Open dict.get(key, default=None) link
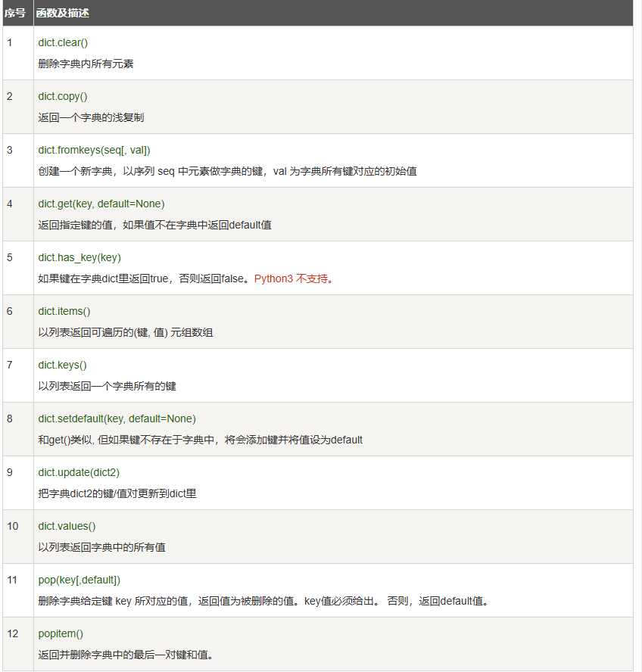 101,204
